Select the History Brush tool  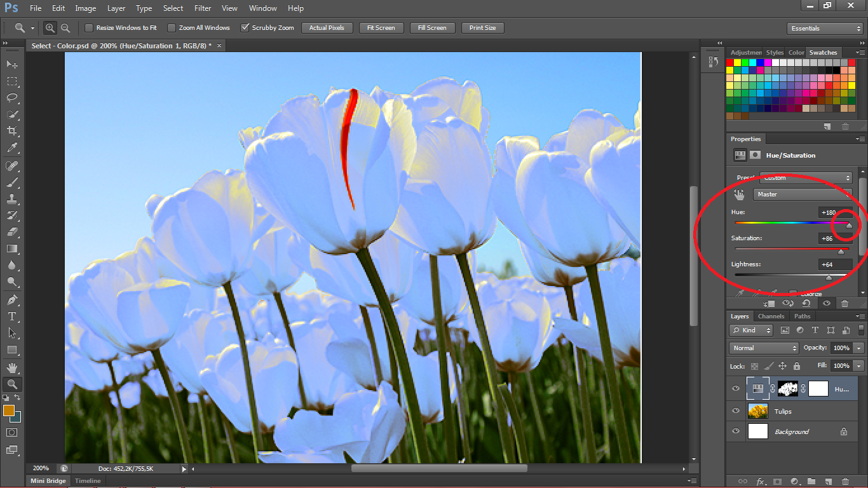point(12,215)
